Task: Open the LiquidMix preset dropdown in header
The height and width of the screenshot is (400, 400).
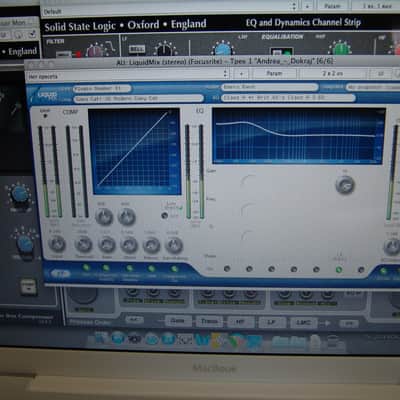Action: [x=127, y=76]
